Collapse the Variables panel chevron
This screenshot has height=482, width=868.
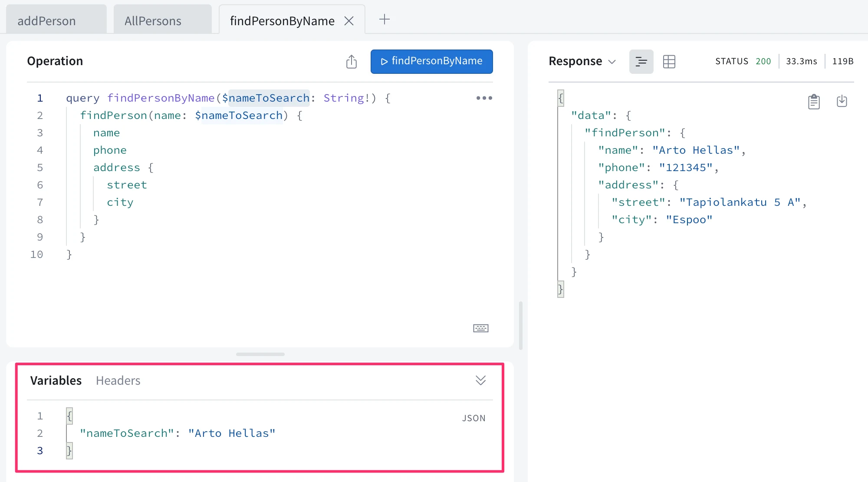480,380
